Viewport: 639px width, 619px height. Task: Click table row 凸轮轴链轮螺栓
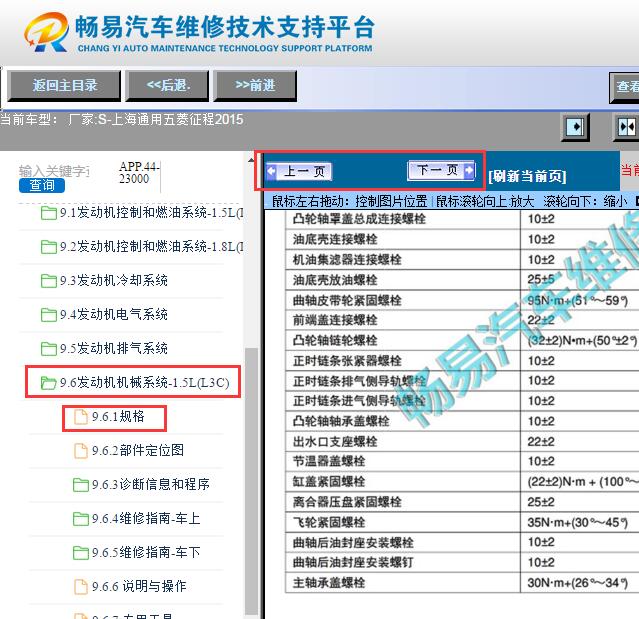(x=462, y=340)
